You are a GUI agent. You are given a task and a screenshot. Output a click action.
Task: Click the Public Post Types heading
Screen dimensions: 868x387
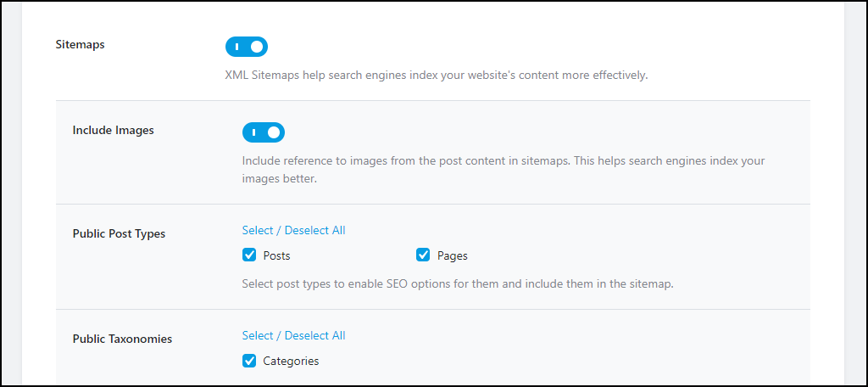119,234
